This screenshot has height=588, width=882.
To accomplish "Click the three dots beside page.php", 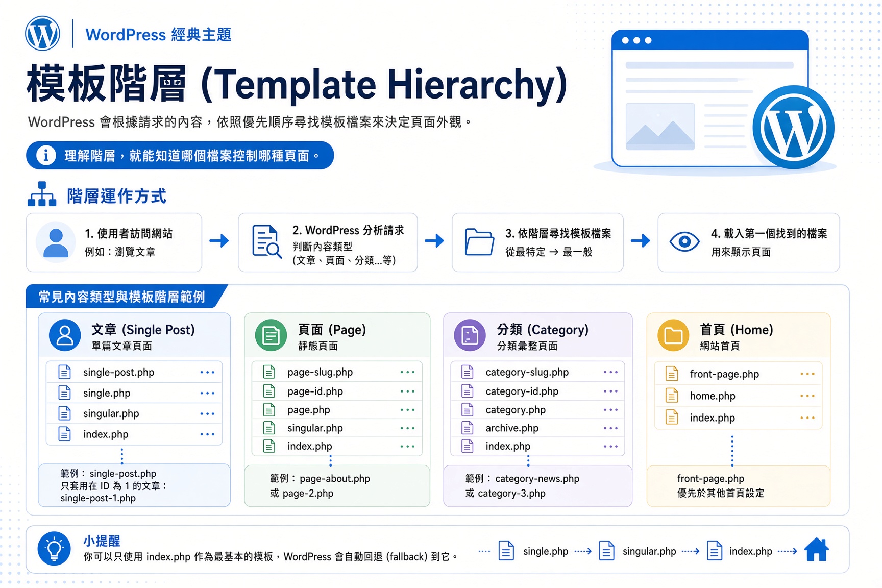I will (407, 409).
